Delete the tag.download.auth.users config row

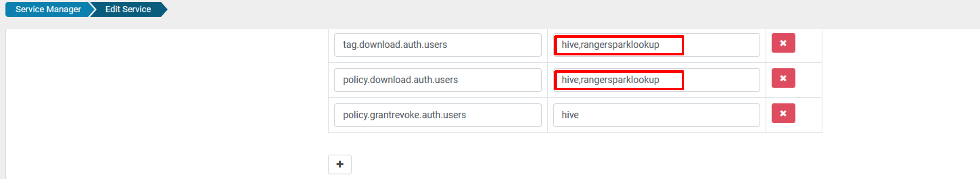pyautogui.click(x=783, y=43)
